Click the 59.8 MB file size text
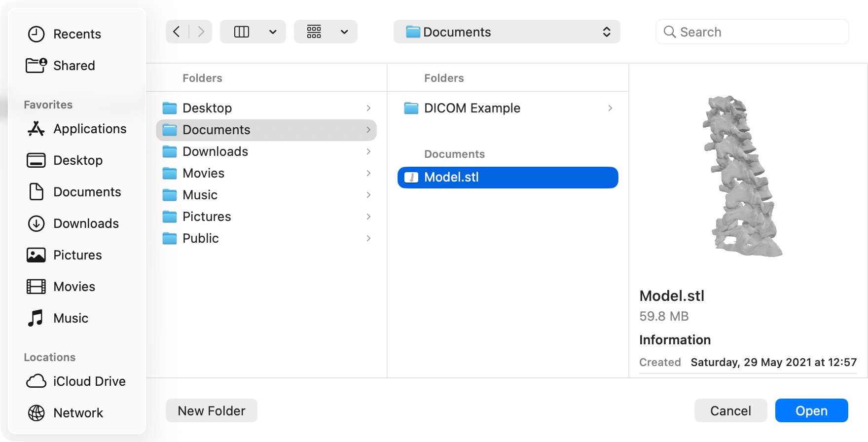 (664, 316)
